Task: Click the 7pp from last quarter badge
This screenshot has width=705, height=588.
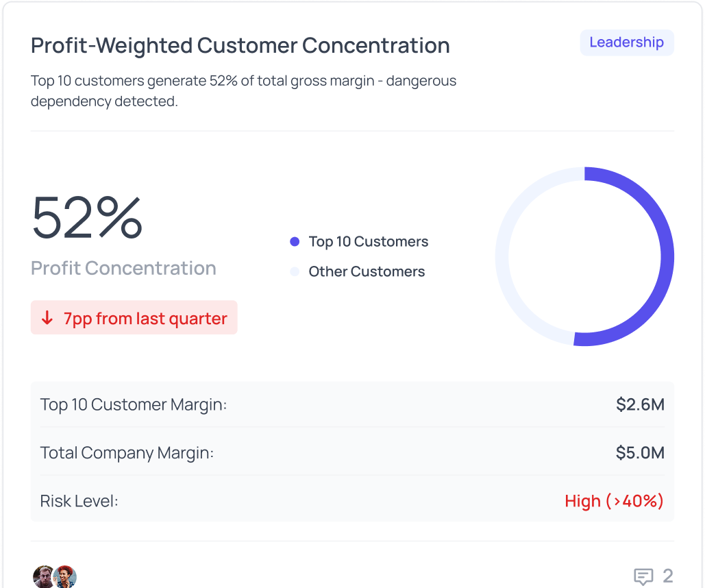Action: tap(134, 318)
